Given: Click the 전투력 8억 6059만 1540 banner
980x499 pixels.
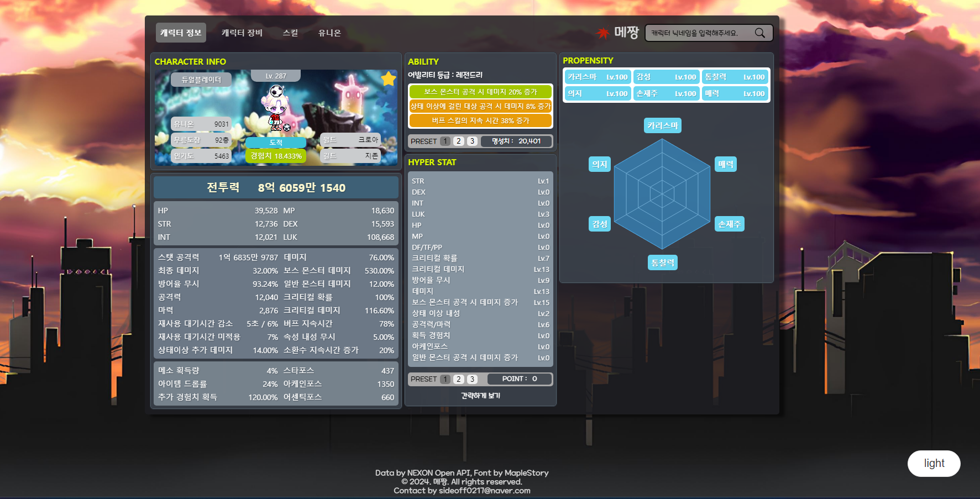Looking at the screenshot, I should pos(276,188).
